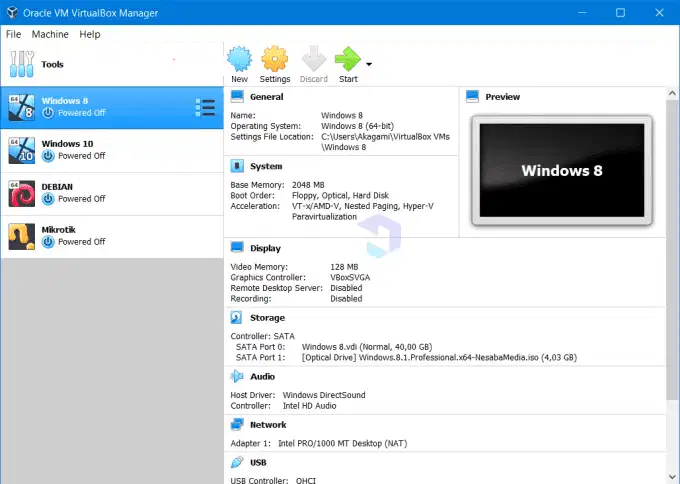Click the New virtual machine icon
680x484 pixels.
click(239, 59)
